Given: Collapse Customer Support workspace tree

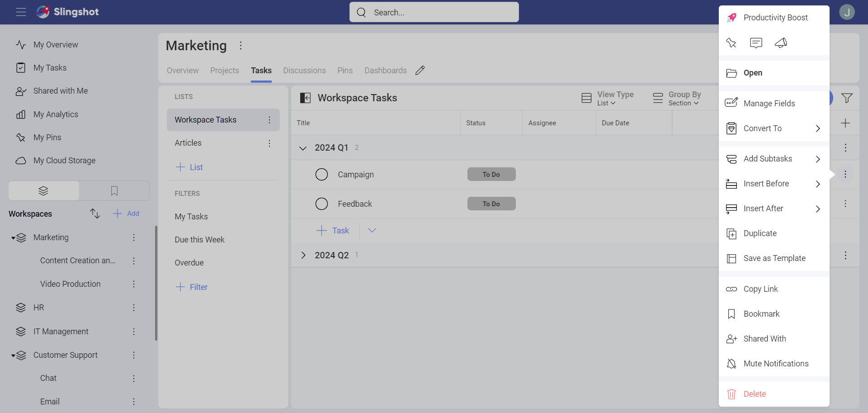Looking at the screenshot, I should point(14,356).
